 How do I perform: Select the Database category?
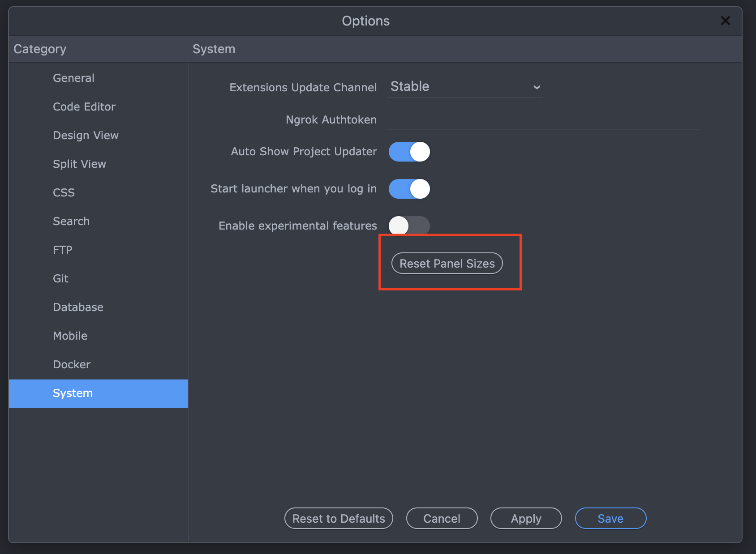(x=78, y=307)
